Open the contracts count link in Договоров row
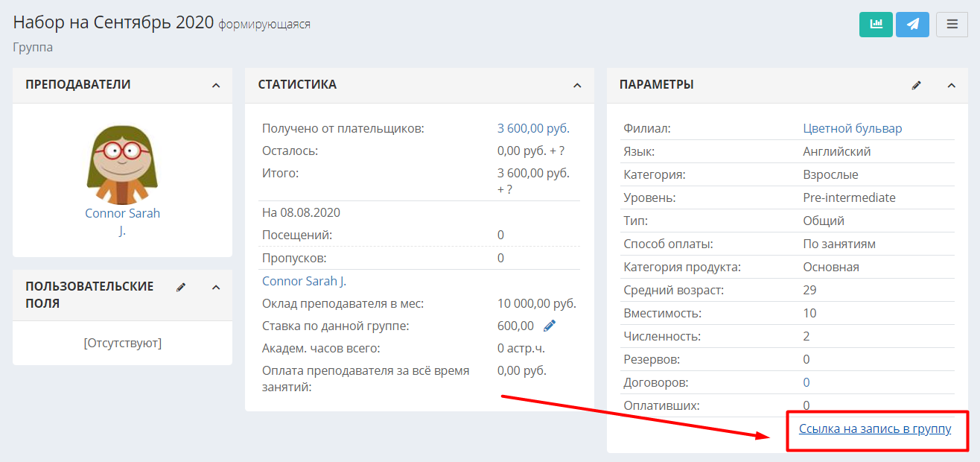Viewport: 980px width, 462px height. pos(806,382)
